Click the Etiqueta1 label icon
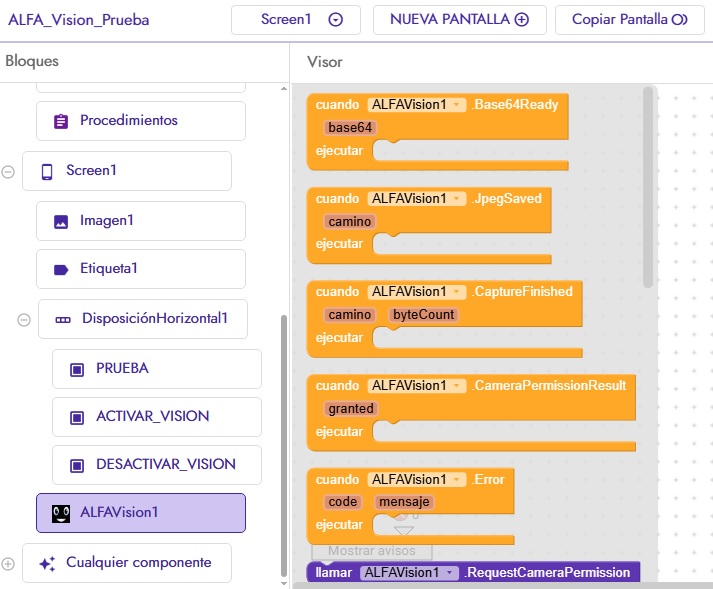The width and height of the screenshot is (713, 589). (61, 270)
